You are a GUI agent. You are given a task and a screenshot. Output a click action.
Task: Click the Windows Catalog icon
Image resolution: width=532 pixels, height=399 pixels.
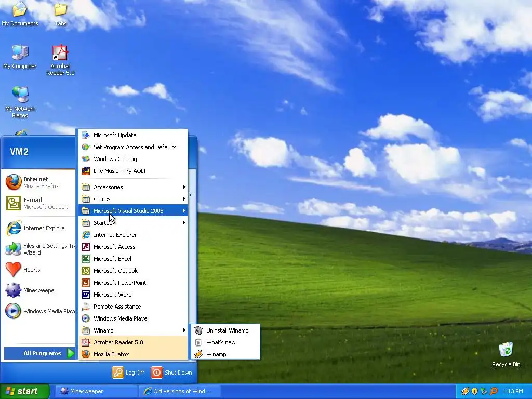(x=86, y=159)
